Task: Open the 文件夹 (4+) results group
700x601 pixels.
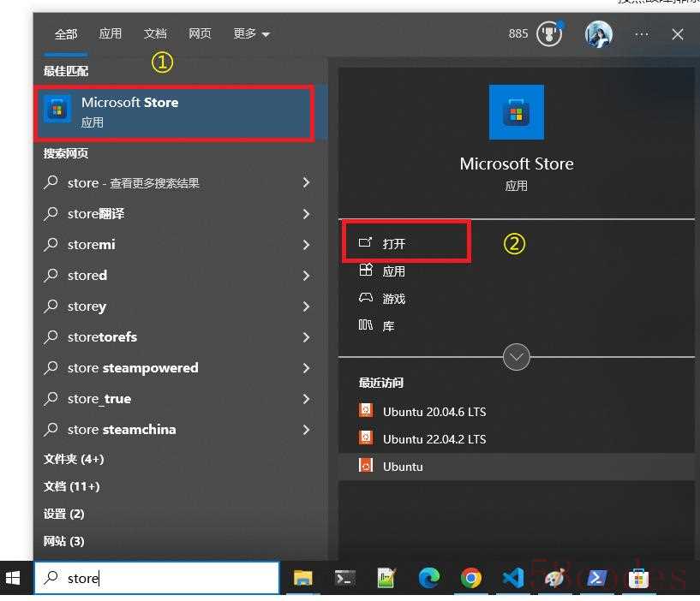Action: click(x=74, y=459)
